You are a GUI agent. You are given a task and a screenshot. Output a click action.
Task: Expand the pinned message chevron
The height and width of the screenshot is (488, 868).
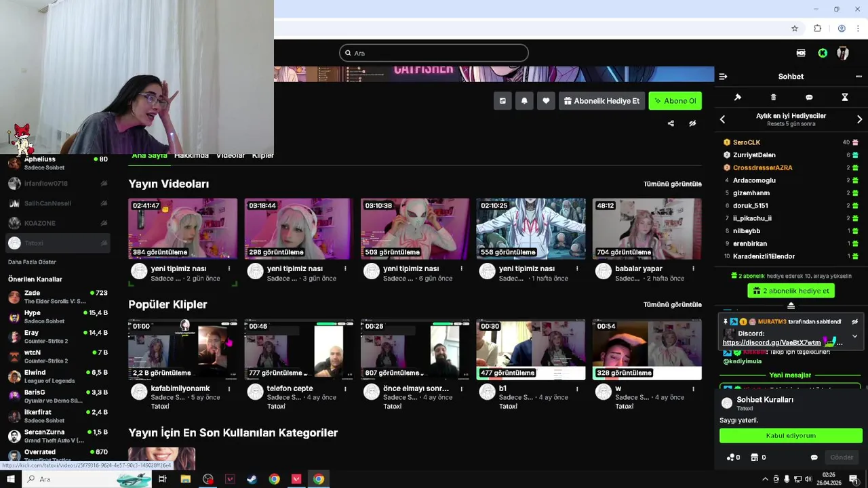click(855, 336)
